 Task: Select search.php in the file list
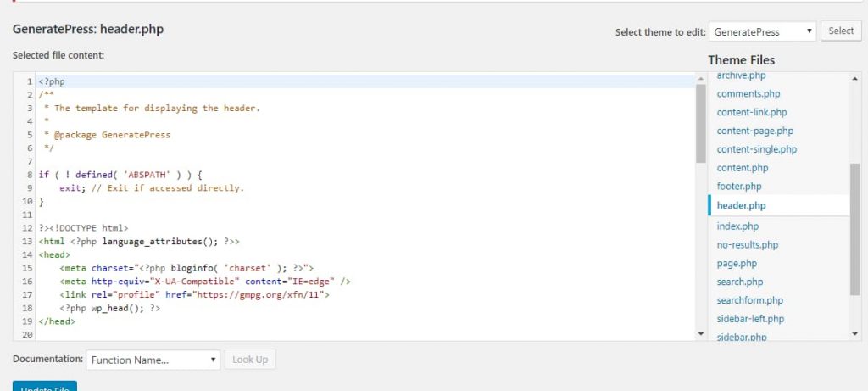click(740, 282)
